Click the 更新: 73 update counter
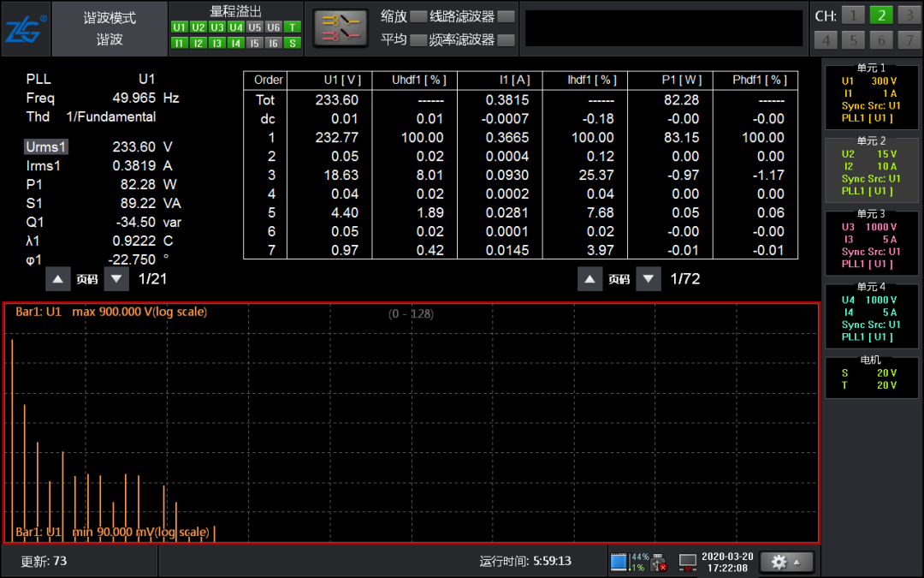 (x=44, y=561)
